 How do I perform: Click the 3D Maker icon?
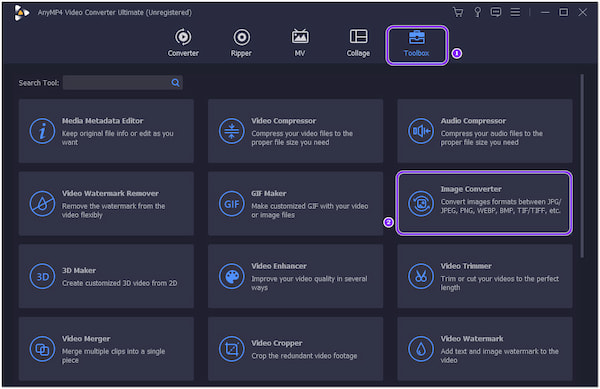click(42, 276)
